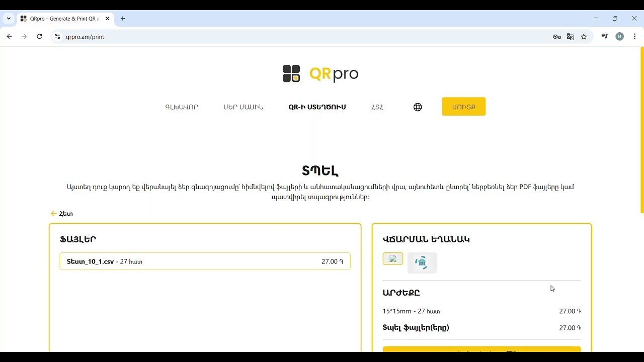
Task: Open media controls icon in toolbar
Action: pyautogui.click(x=605, y=37)
